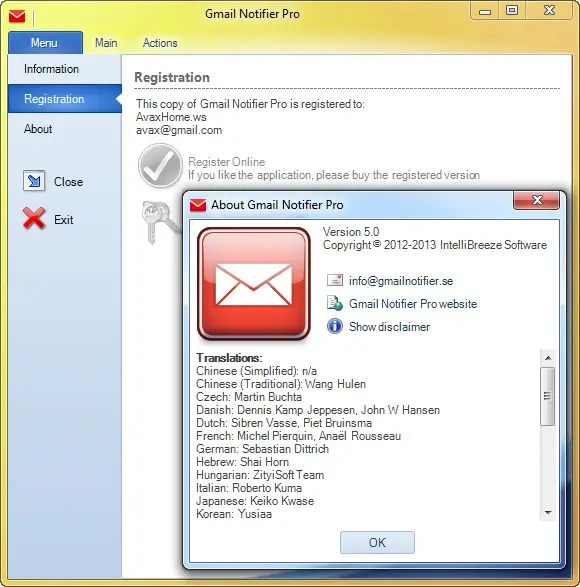Click the red X Exit icon

[x=34, y=218]
